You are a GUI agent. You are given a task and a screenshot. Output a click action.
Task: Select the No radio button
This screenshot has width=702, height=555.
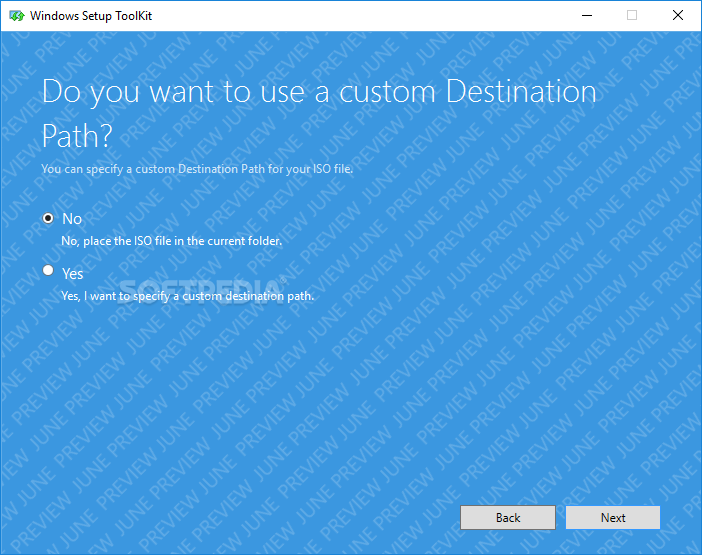[x=48, y=218]
